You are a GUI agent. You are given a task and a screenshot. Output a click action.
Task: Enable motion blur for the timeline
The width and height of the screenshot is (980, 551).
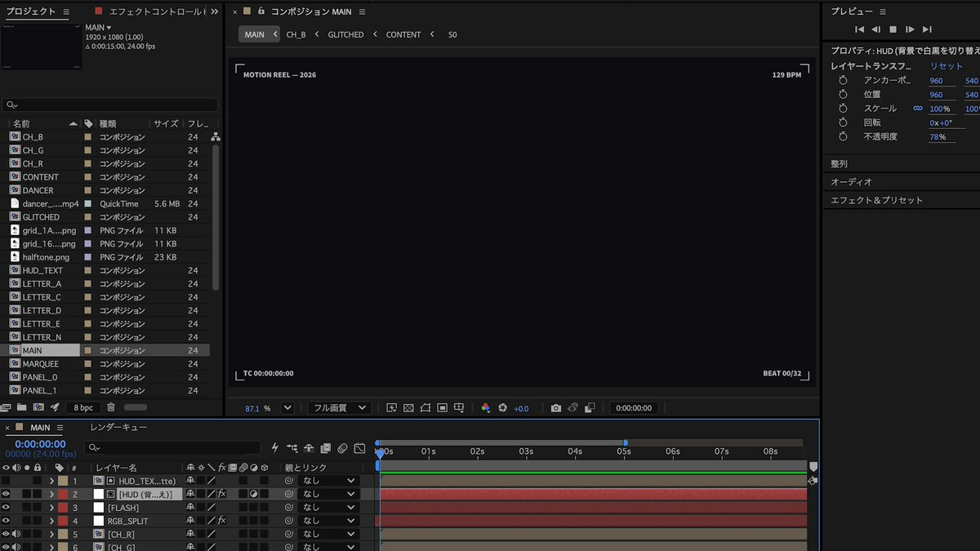[342, 448]
